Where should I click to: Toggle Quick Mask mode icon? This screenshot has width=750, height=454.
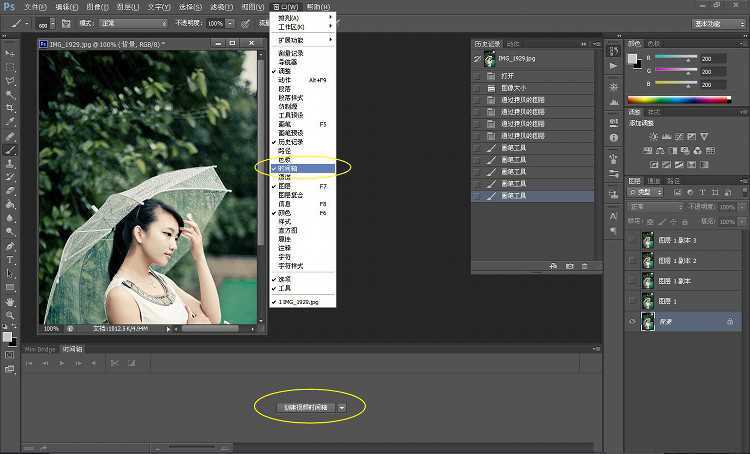(10, 355)
